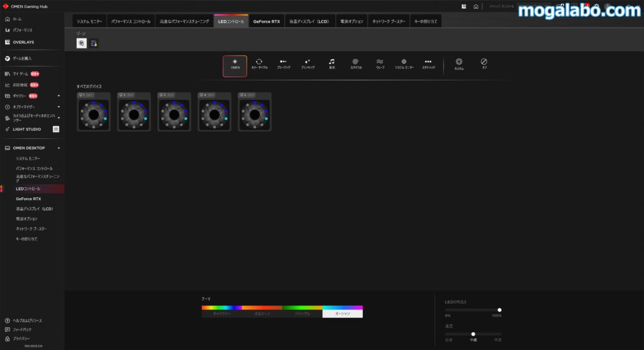This screenshot has height=350, width=644.
Task: Expand the Camera and Audio Enhancer menu
Action: 58,118
